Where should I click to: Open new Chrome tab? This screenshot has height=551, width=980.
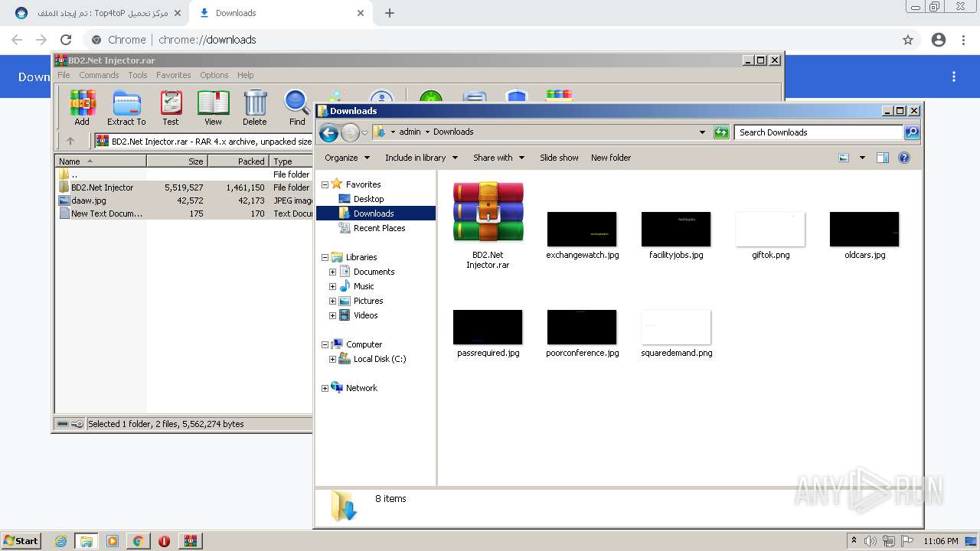(x=390, y=13)
